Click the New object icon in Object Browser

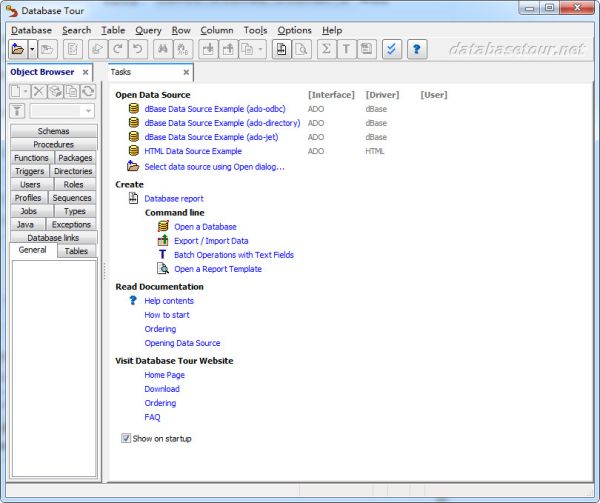click(16, 91)
